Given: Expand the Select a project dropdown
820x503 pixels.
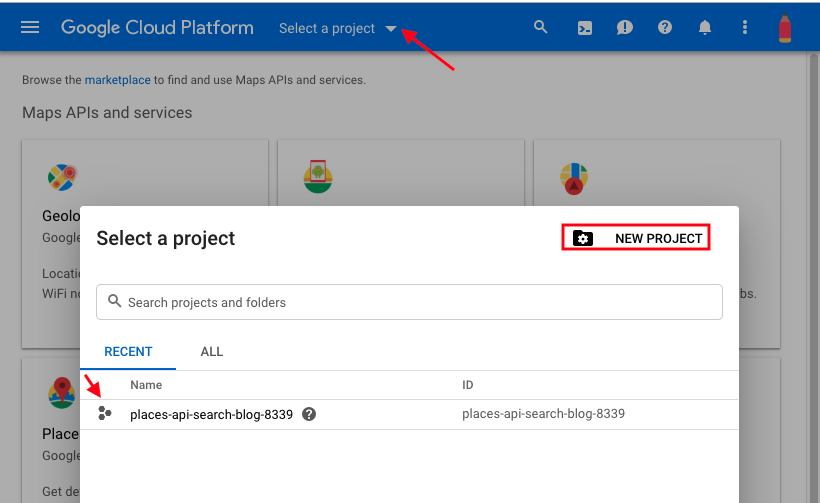Looking at the screenshot, I should coord(338,28).
